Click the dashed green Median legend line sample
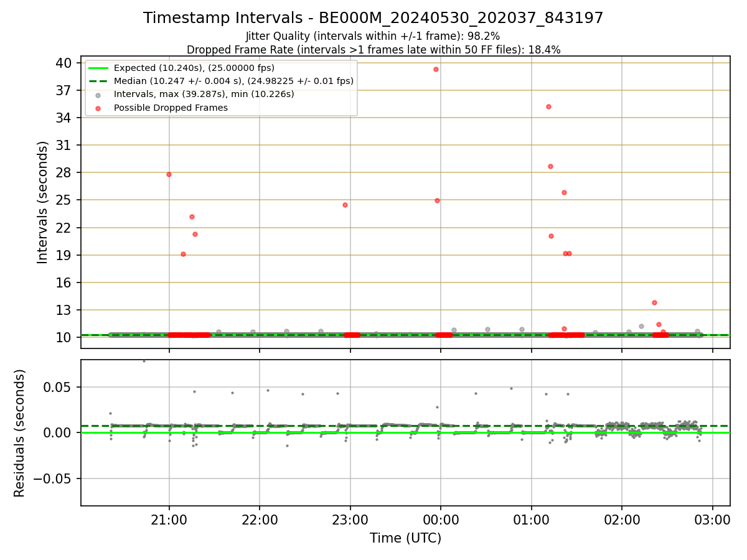 (x=98, y=82)
